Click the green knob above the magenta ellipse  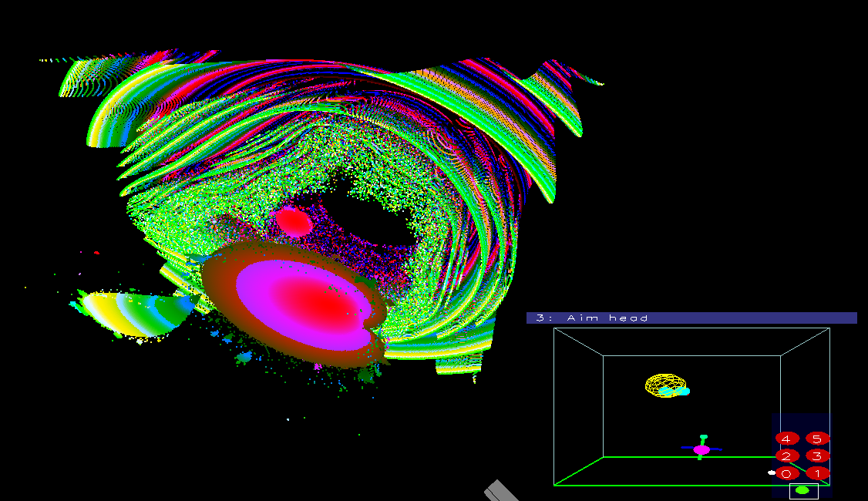(703, 437)
